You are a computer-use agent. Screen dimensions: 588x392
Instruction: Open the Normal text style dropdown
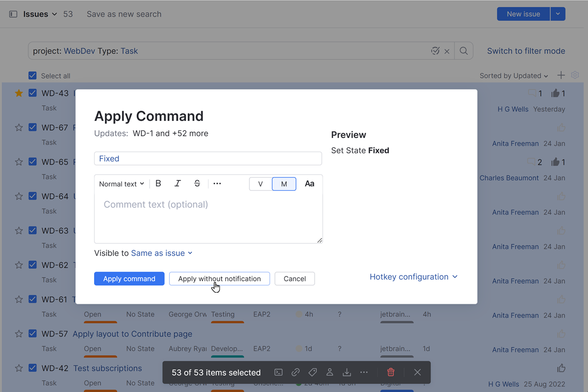click(x=122, y=184)
